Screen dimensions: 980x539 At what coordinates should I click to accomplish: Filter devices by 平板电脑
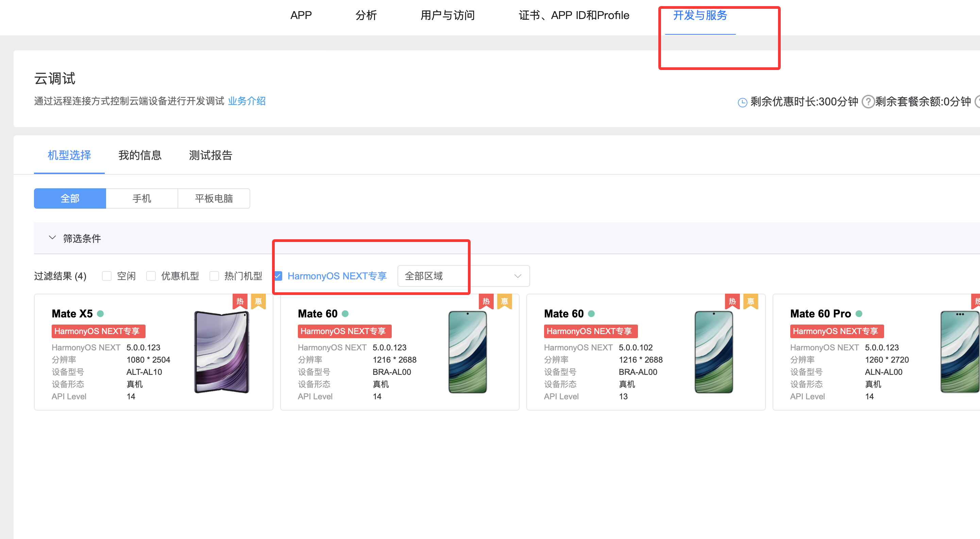click(x=214, y=198)
